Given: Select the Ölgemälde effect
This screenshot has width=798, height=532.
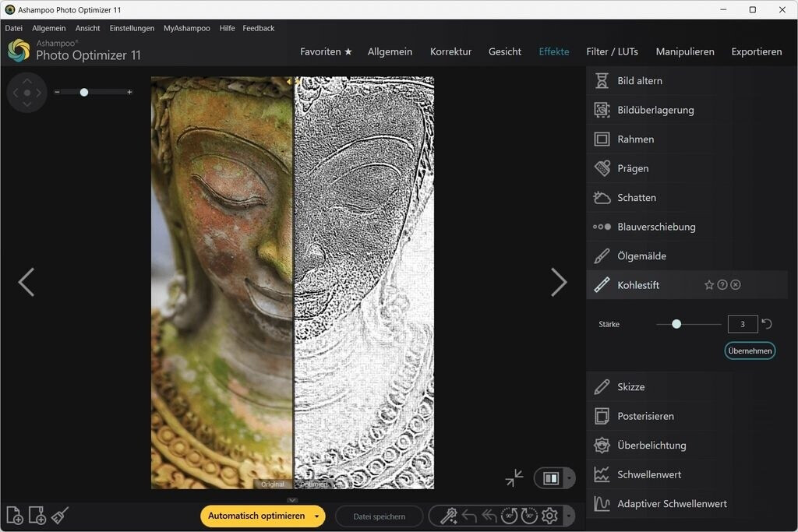Looking at the screenshot, I should click(x=641, y=256).
